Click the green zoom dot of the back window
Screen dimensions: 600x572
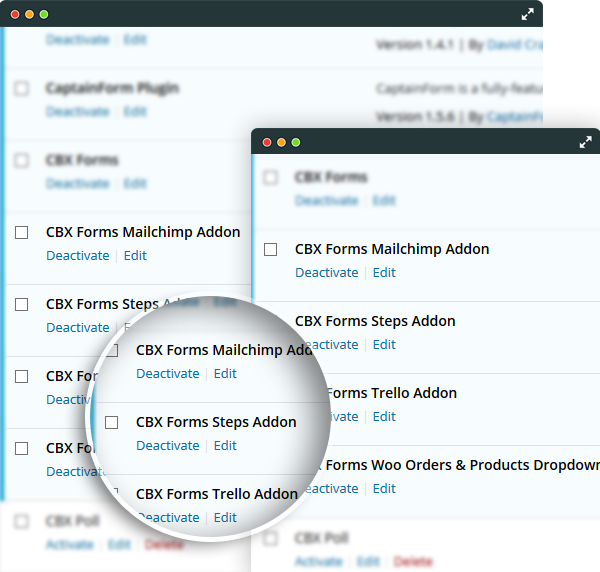[x=44, y=15]
